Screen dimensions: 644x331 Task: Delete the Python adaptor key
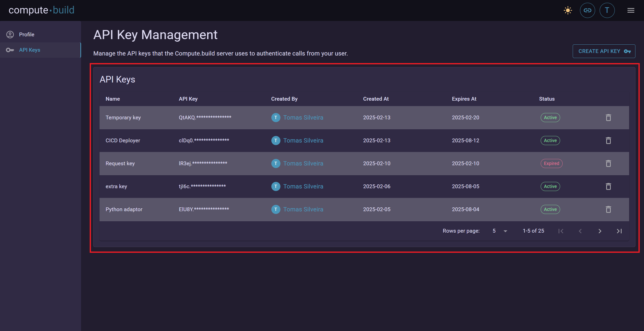click(608, 209)
